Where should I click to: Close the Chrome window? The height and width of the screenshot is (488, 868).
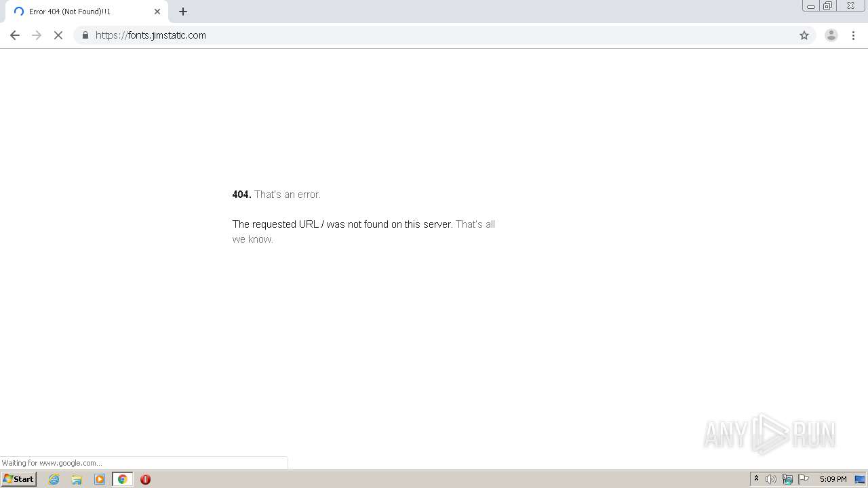[850, 6]
